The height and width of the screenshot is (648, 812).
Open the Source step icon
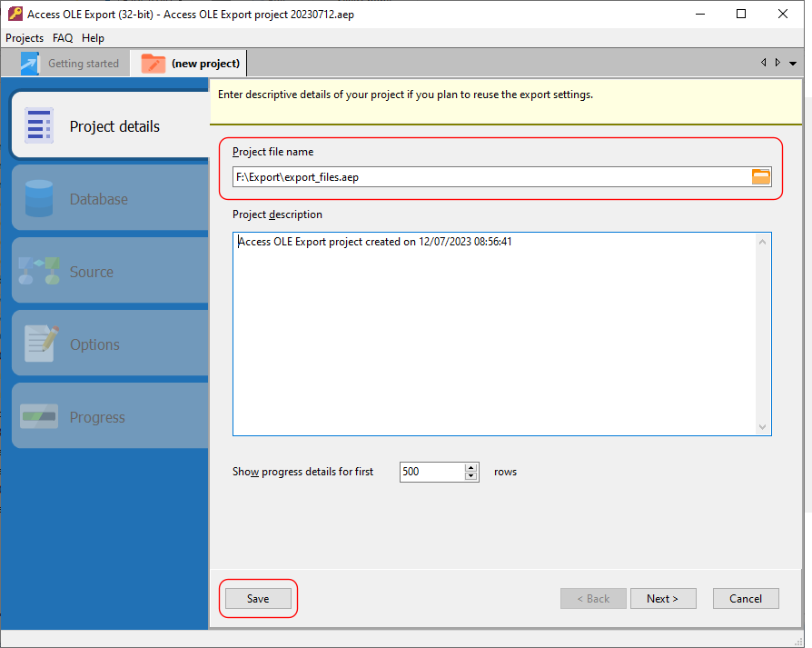click(x=39, y=272)
